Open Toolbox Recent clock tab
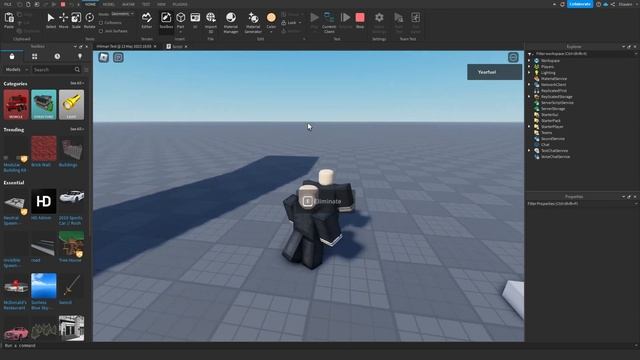The width and height of the screenshot is (640, 360). click(57, 56)
